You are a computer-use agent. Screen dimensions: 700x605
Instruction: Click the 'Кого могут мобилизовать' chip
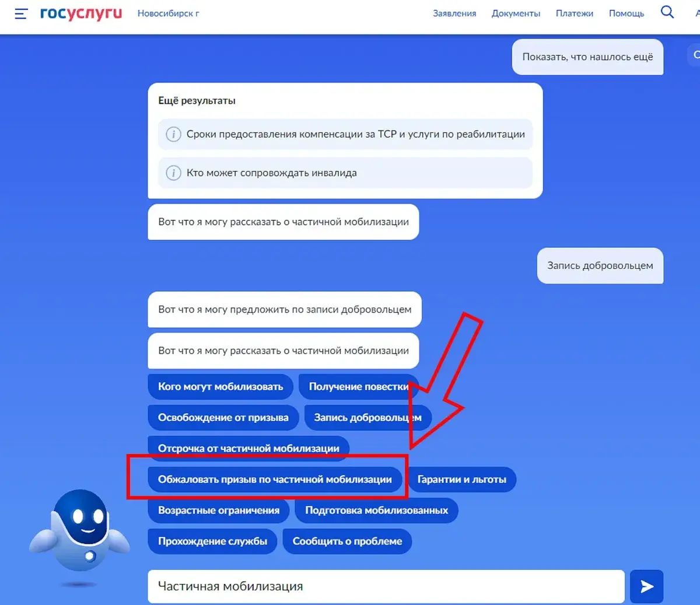pos(220,386)
